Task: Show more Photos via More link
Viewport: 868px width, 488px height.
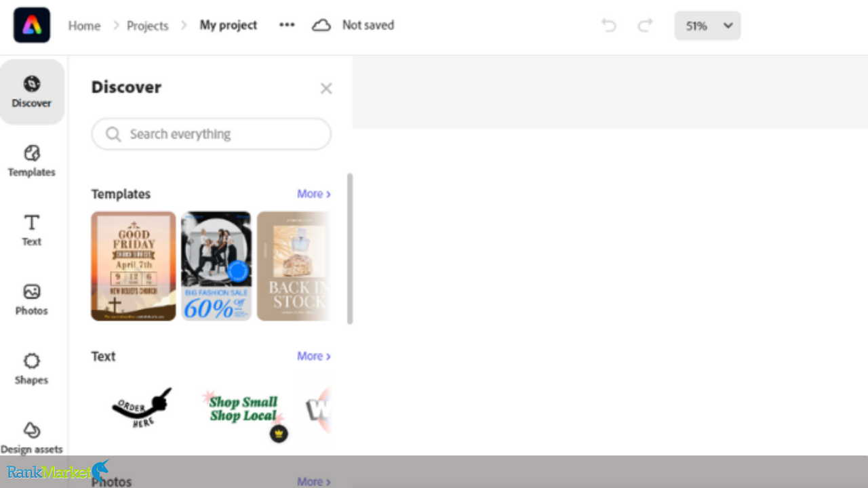Action: click(x=314, y=481)
